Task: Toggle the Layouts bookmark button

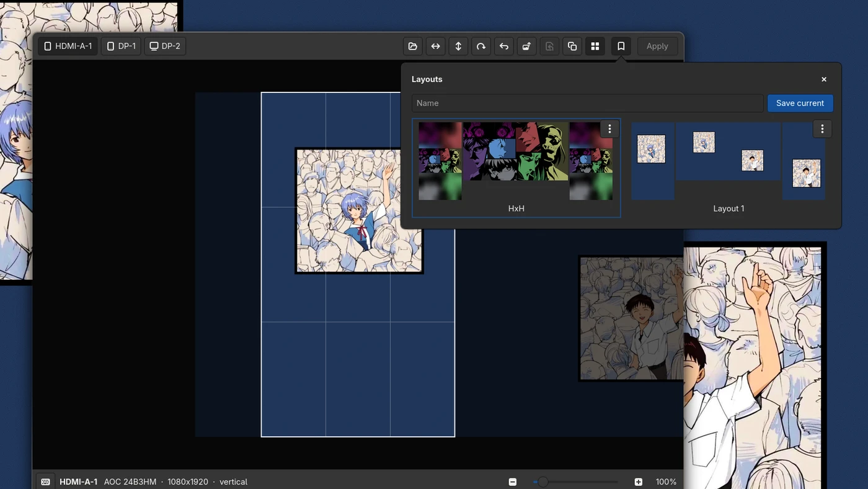Action: click(x=621, y=46)
